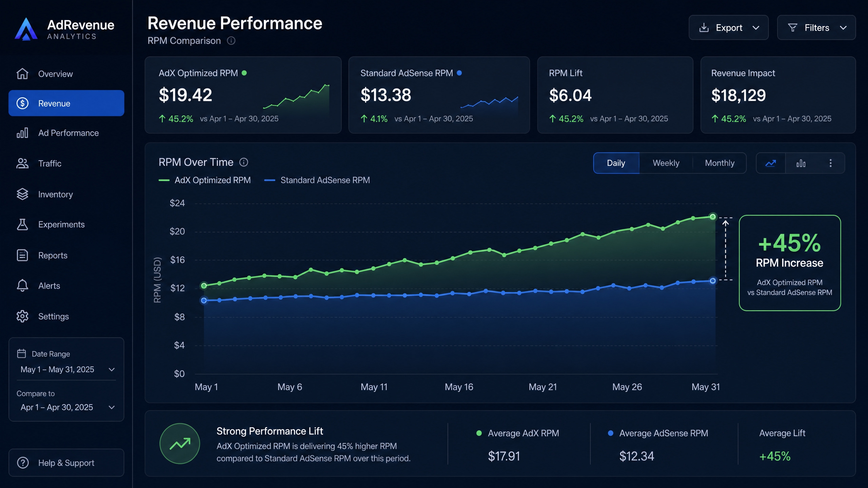Open Ad Performance section
Screen dimensions: 868x488
[66, 133]
